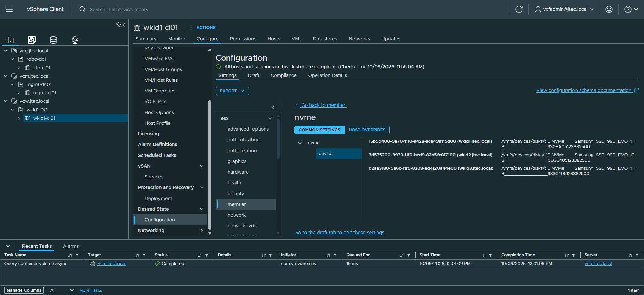
Task: Expand the Networking section
Action: (x=202, y=230)
